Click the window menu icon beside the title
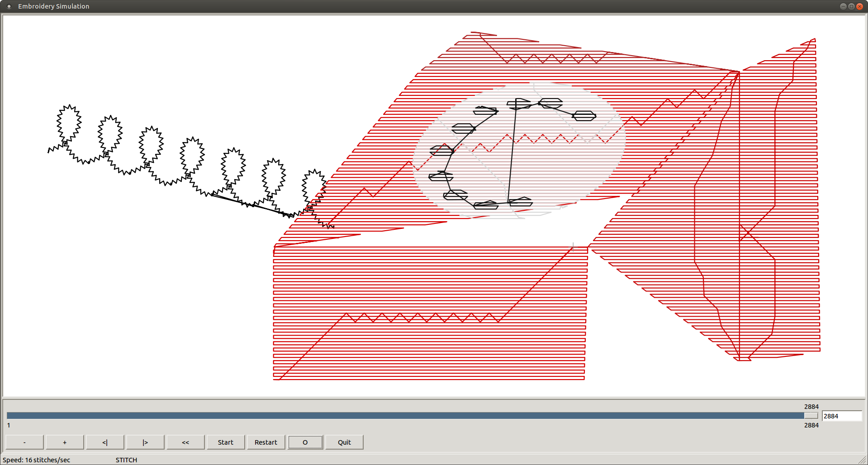 pyautogui.click(x=9, y=6)
